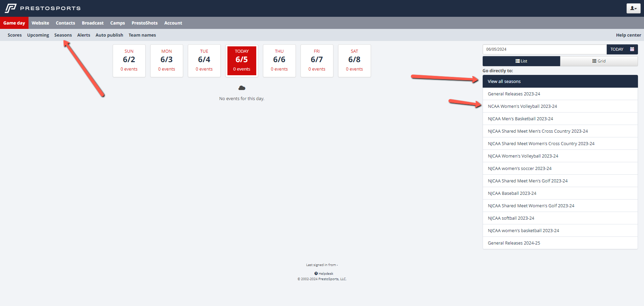Screen dimensions: 644x306
Task: Select Tuesday 6/4 day card
Action: tap(204, 61)
